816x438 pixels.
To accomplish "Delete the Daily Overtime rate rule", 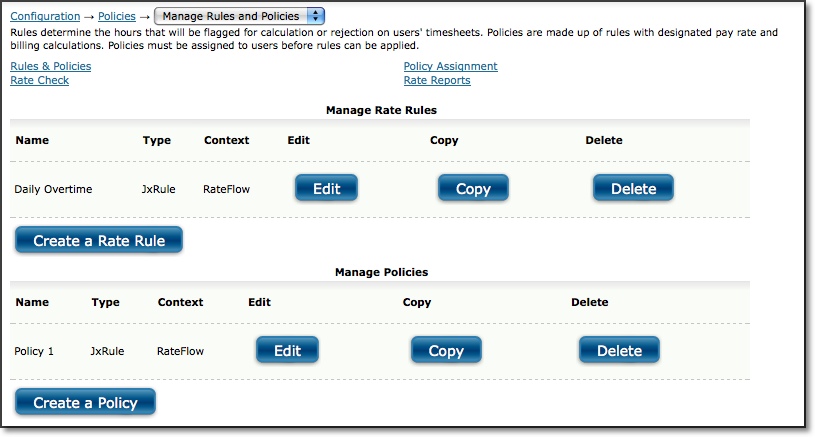I will tap(633, 188).
